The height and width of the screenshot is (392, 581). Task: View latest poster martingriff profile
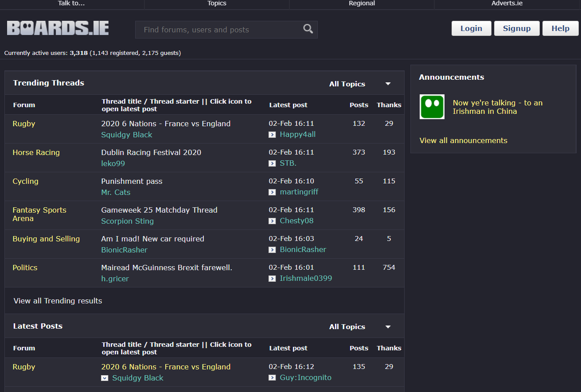pyautogui.click(x=299, y=192)
